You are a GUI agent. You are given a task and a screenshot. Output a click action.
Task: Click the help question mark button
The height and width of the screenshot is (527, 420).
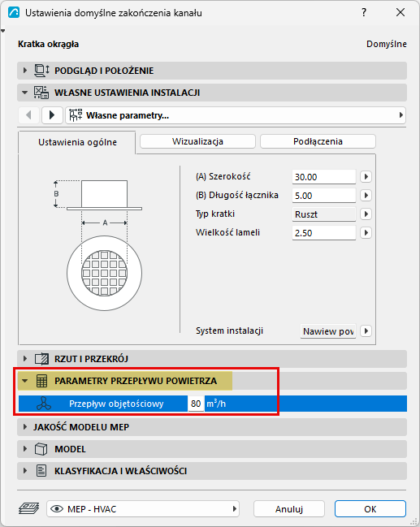tap(364, 13)
